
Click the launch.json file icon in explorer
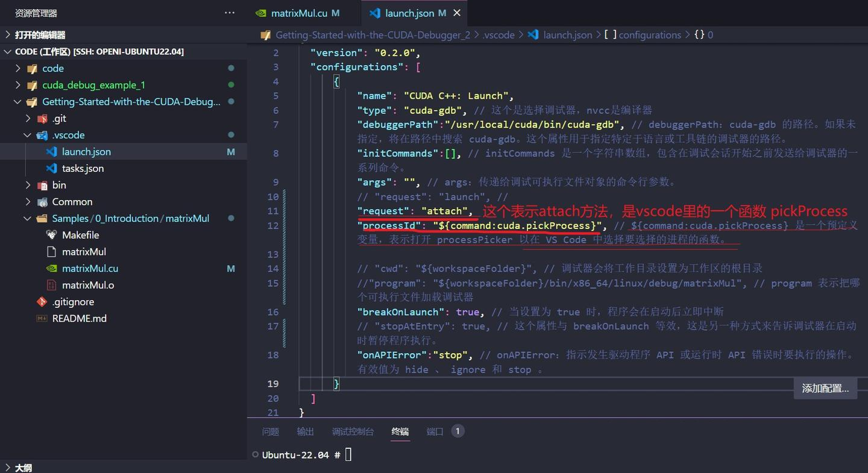pyautogui.click(x=52, y=152)
